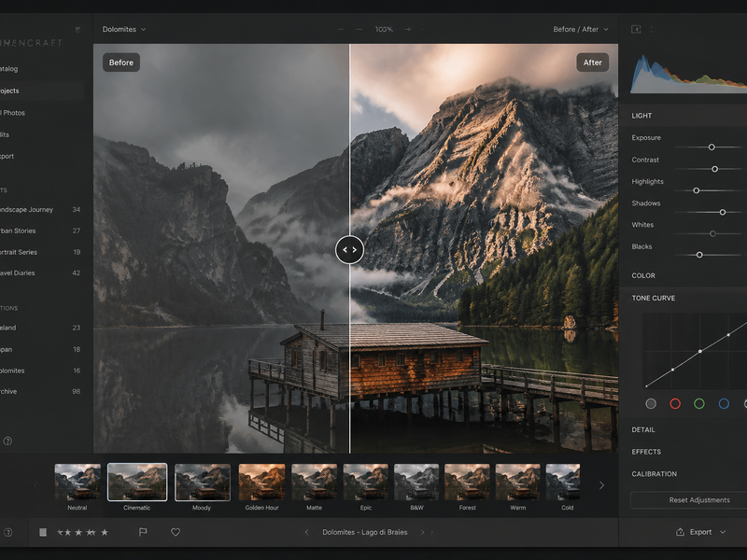Image resolution: width=747 pixels, height=560 pixels.
Task: Click the Export button
Action: (700, 532)
